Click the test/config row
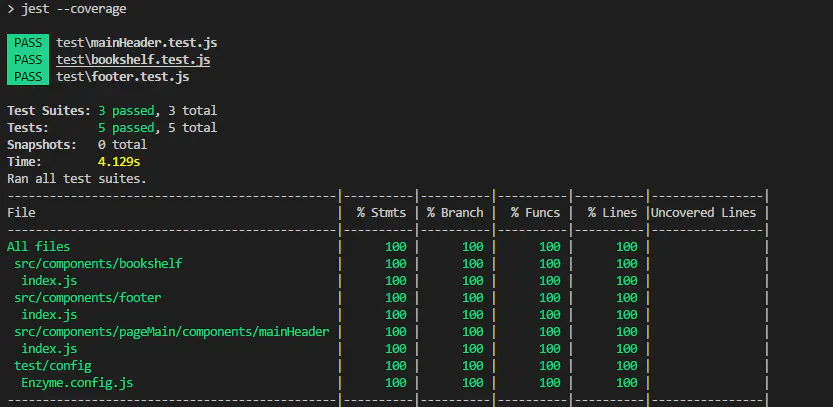The image size is (833, 407). click(53, 366)
